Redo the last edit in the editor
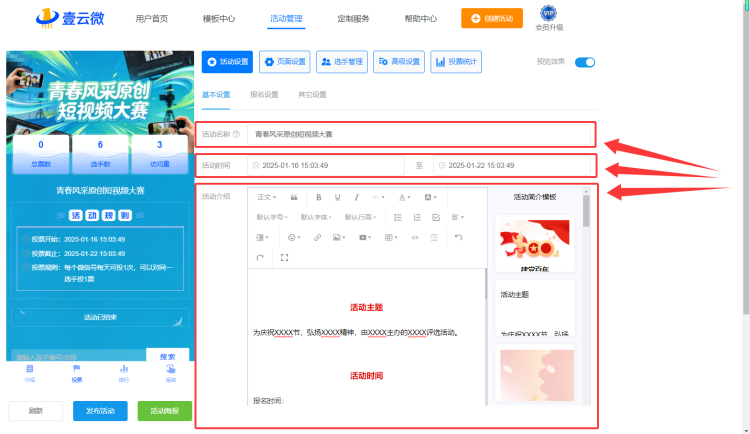The image size is (750, 434). pos(260,257)
